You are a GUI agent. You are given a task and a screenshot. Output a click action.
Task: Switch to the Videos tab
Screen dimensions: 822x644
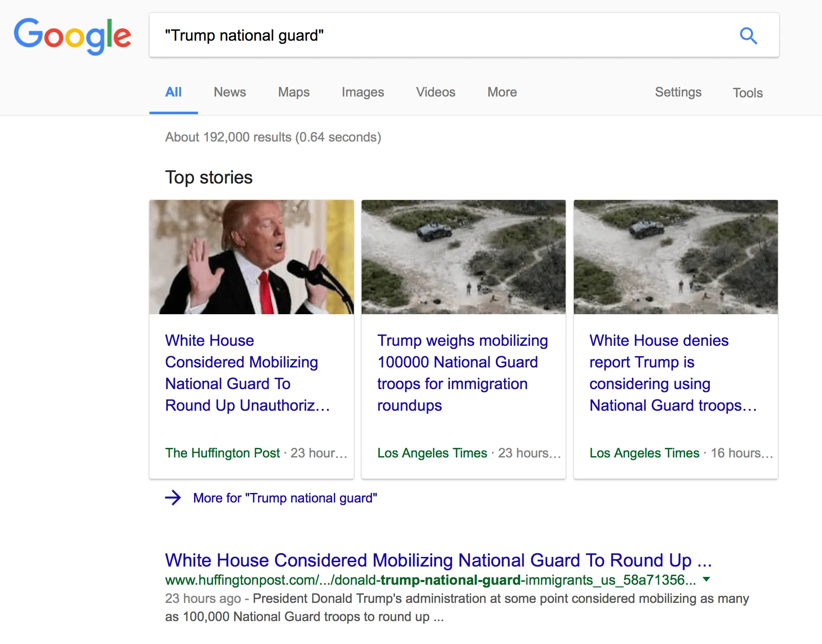click(x=436, y=92)
